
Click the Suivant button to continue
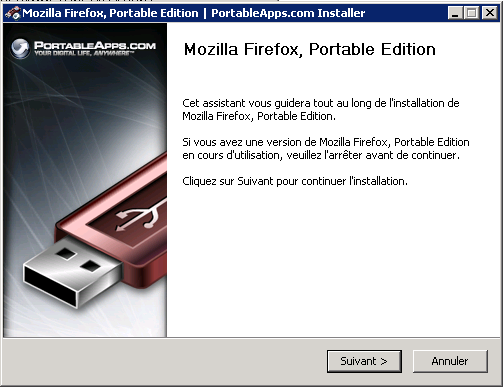pos(364,361)
